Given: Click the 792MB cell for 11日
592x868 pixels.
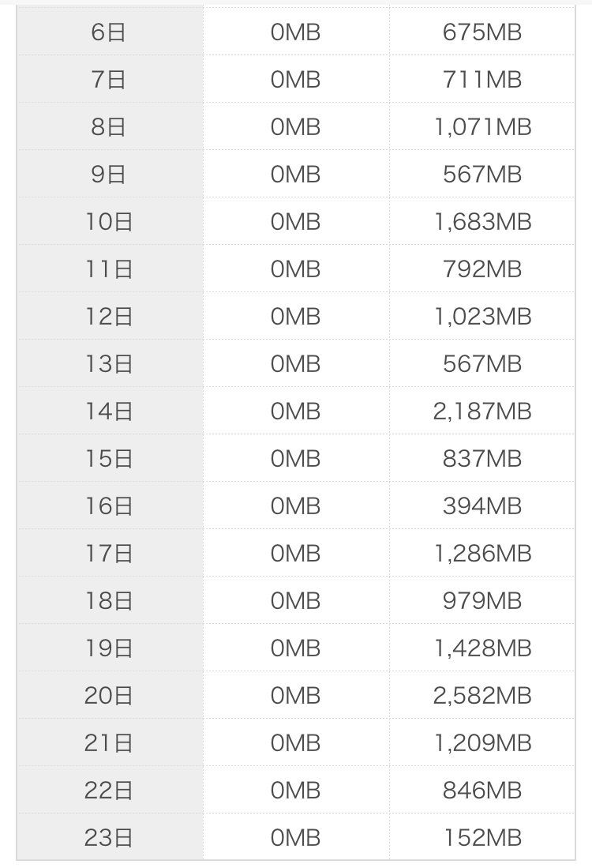Looking at the screenshot, I should coord(482,269).
